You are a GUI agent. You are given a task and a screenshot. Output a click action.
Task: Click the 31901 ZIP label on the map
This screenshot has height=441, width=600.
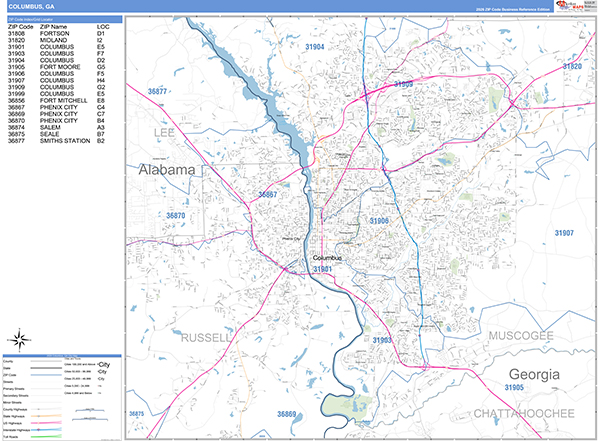pyautogui.click(x=323, y=269)
